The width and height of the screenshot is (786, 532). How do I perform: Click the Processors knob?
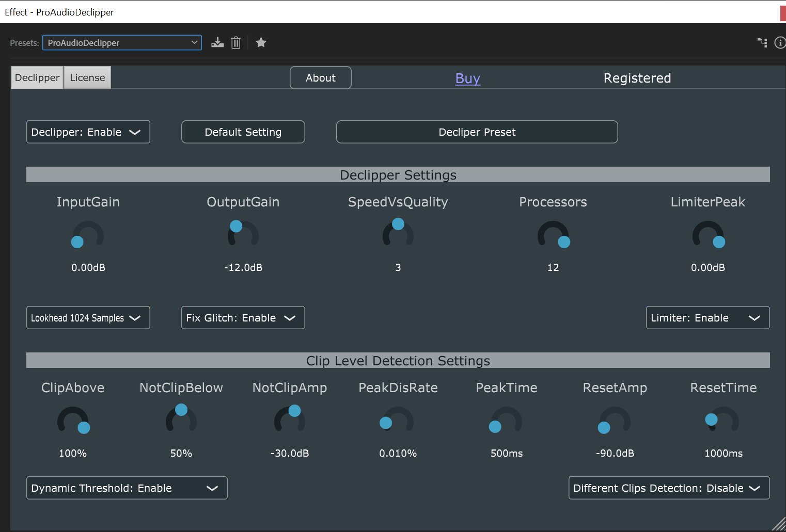553,235
